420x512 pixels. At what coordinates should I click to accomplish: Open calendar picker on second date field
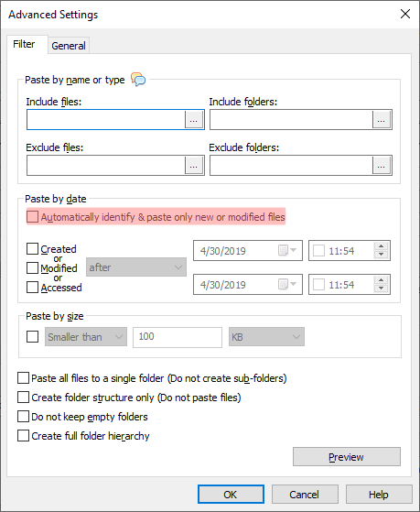pyautogui.click(x=287, y=285)
